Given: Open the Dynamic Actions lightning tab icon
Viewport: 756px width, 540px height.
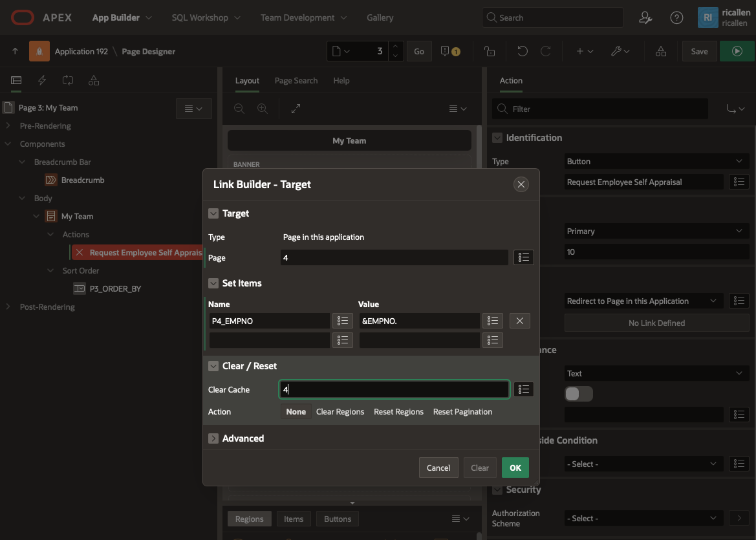Looking at the screenshot, I should (43, 80).
